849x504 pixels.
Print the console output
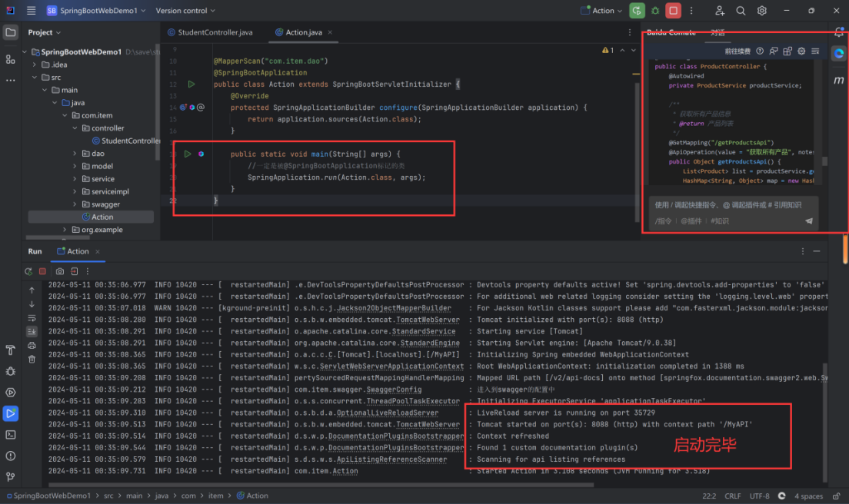click(32, 345)
